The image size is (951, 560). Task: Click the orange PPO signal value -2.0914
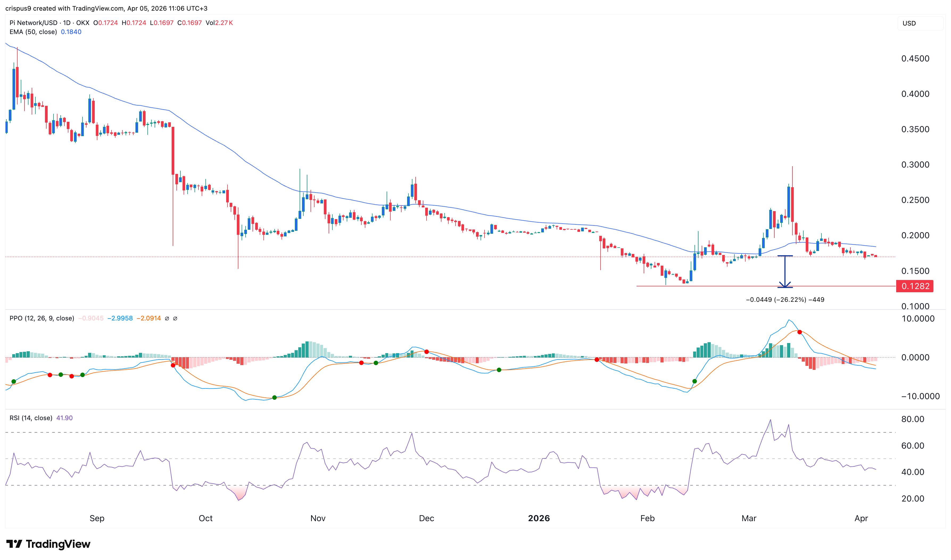click(x=148, y=319)
